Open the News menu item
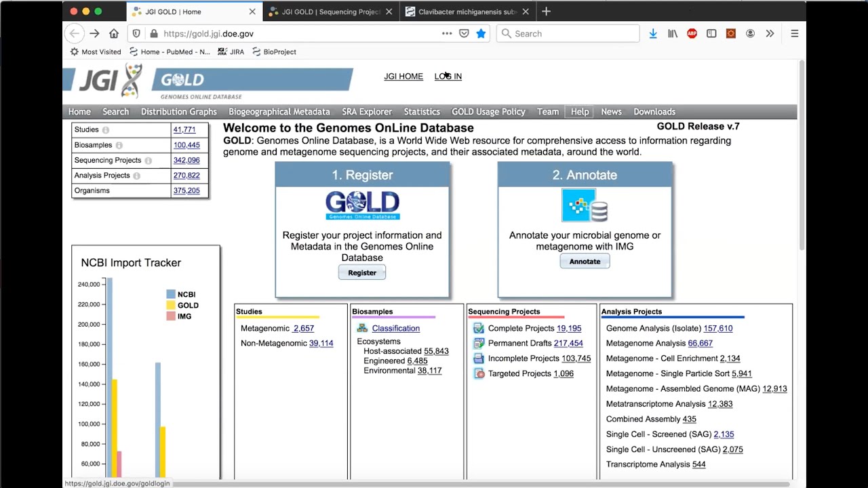Image resolution: width=868 pixels, height=488 pixels. coord(611,112)
